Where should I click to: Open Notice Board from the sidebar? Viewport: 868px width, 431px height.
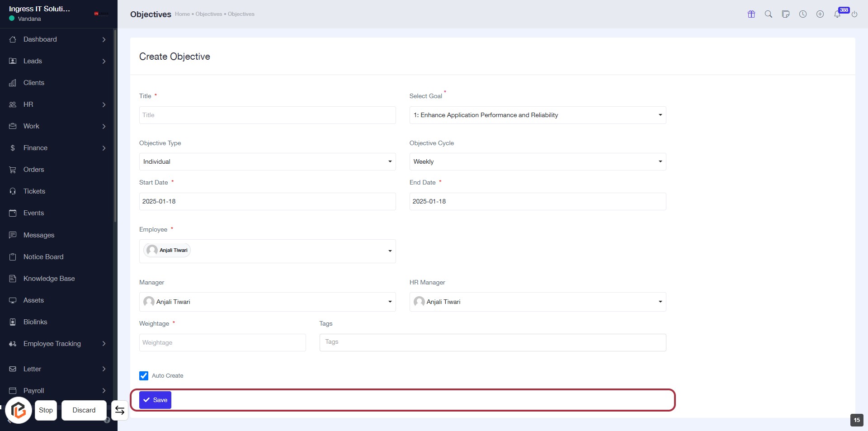coord(43,257)
